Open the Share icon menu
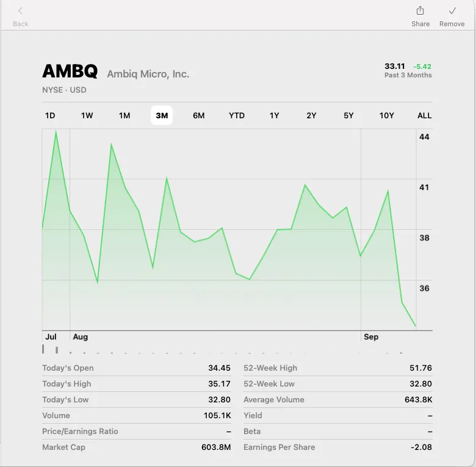 [x=420, y=11]
